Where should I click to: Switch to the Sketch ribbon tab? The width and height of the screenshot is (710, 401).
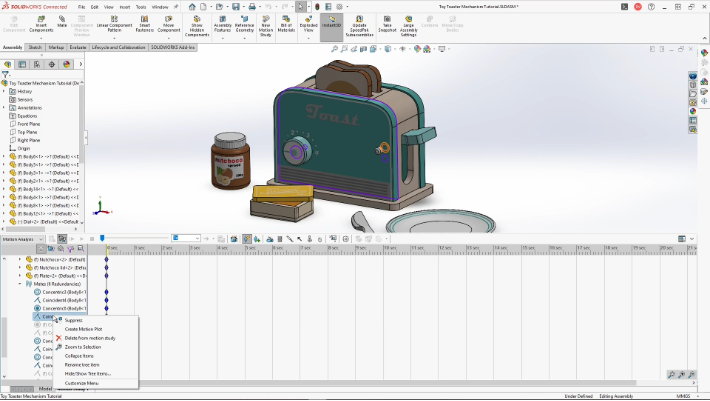35,47
